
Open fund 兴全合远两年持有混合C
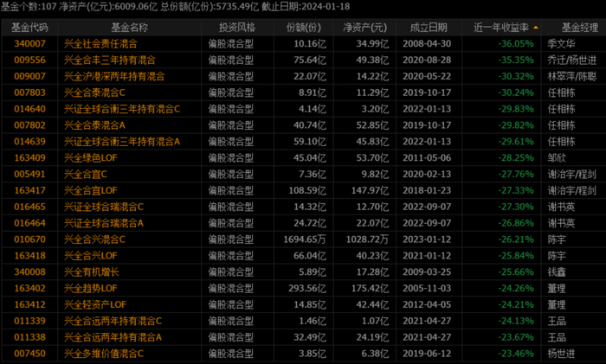point(113,321)
